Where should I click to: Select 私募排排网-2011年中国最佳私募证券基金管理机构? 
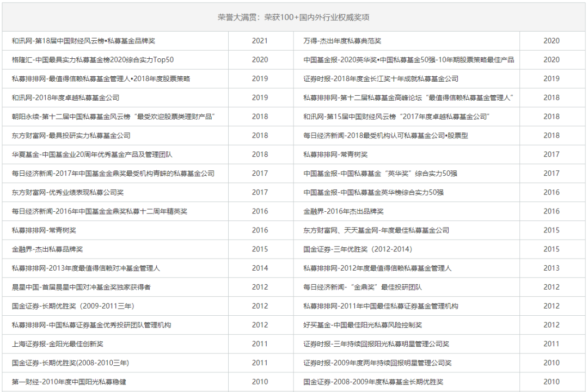[x=381, y=306]
